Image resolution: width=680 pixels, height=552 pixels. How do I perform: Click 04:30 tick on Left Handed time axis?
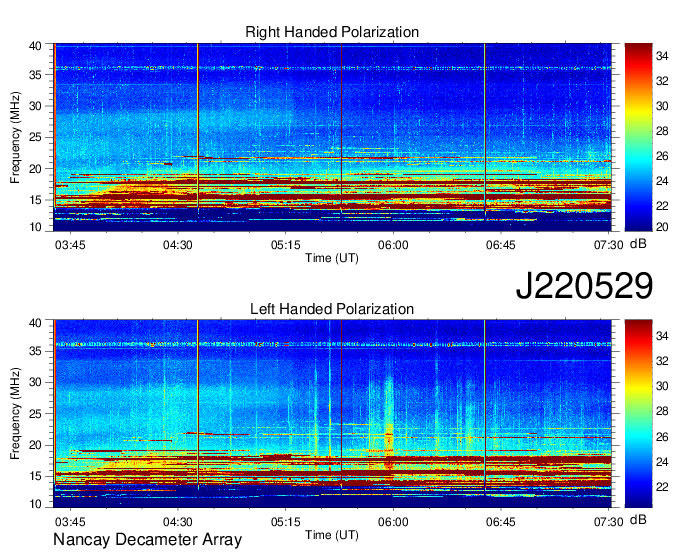point(177,522)
